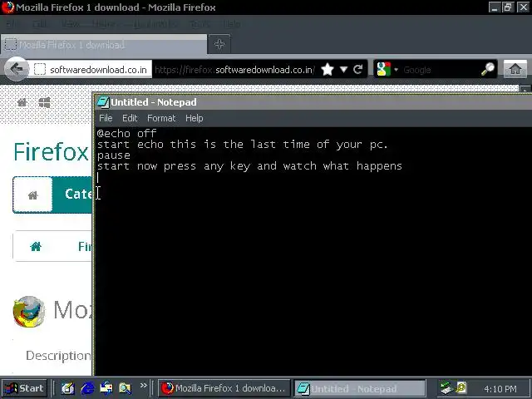Open the Firefox Bookmarks menu
The height and width of the screenshot is (399, 532).
155,24
